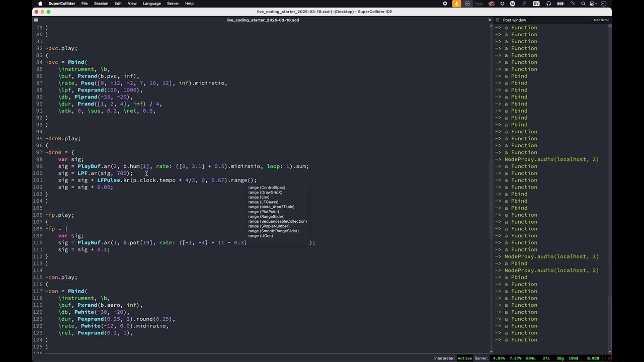The height and width of the screenshot is (362, 644).
Task: Toggle server mute M indicator in status bar
Action: (604, 358)
